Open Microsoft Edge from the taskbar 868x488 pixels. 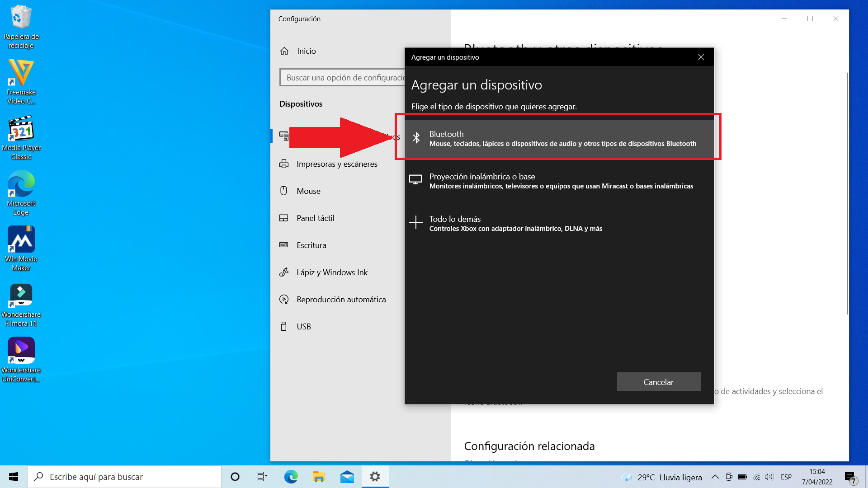(x=291, y=477)
